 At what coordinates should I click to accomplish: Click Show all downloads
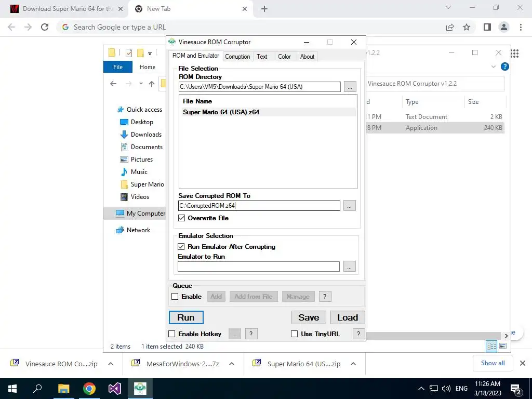pos(493,363)
